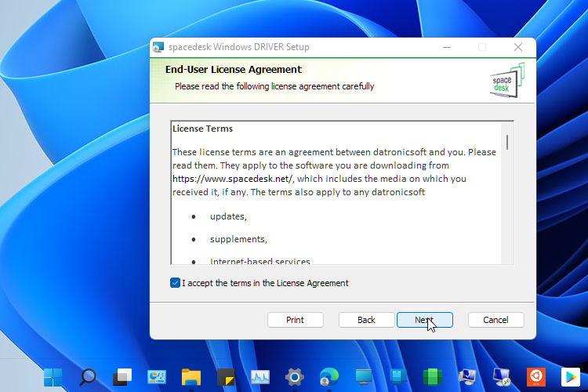Click 'End-User License Agreement' heading

pos(234,70)
